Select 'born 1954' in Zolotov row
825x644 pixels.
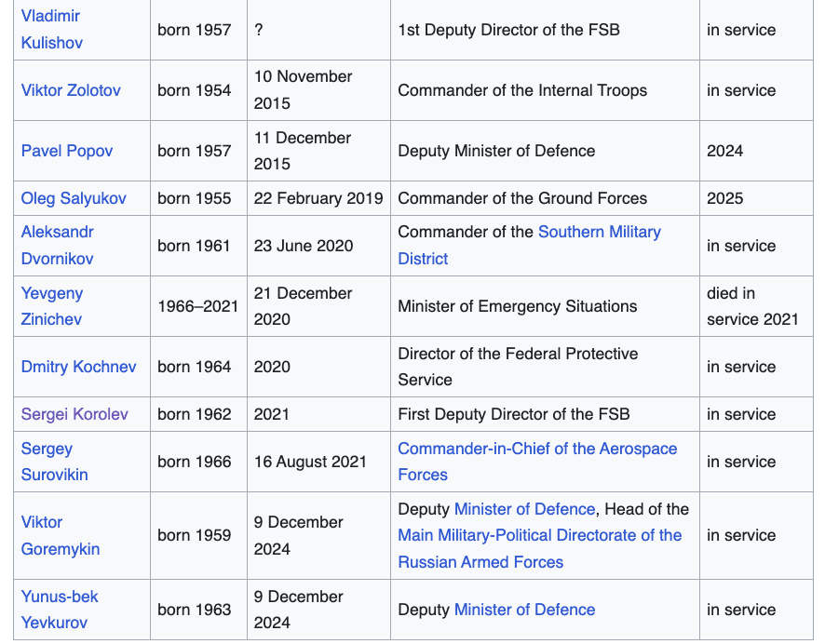pyautogui.click(x=195, y=90)
